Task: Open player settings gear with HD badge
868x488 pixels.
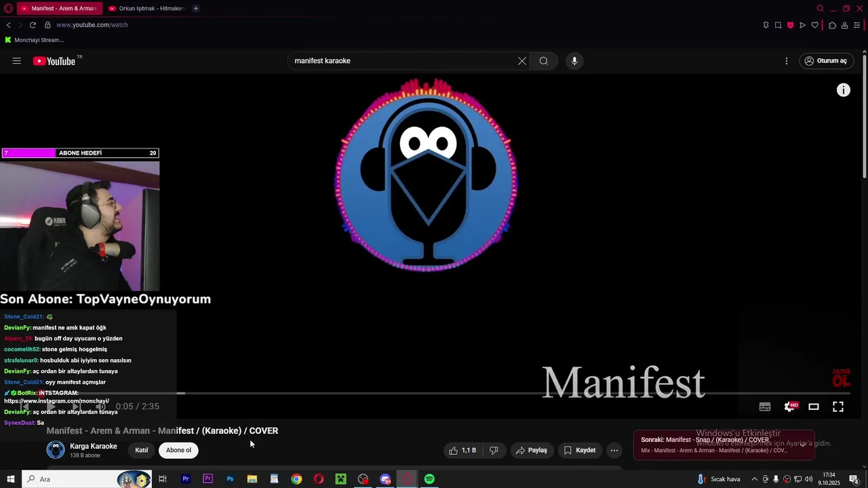Action: tap(790, 407)
